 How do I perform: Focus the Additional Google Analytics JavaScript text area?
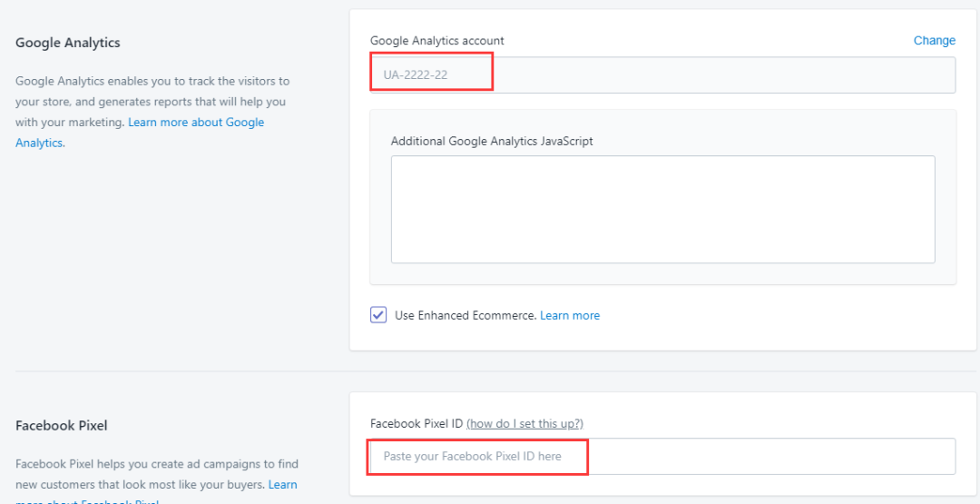tap(662, 209)
